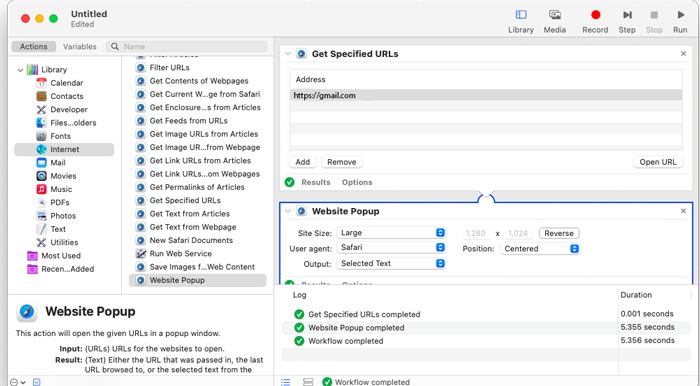Viewport: 700px width, 386px height.
Task: Collapse the Library tree
Action: [20, 70]
